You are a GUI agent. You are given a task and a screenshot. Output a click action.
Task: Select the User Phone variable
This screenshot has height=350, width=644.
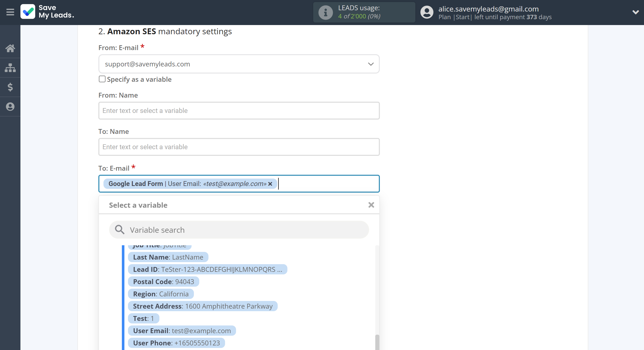coord(177,343)
